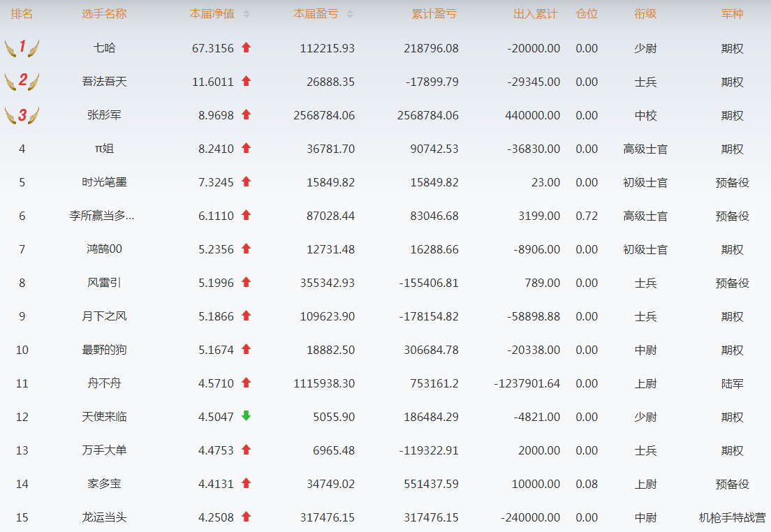This screenshot has height=532, width=771.
Task: Select the 23.00 deposit total cell
Action: [546, 182]
